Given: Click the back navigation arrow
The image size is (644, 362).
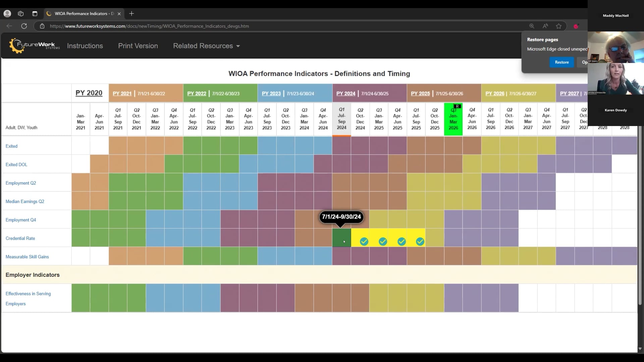Looking at the screenshot, I should click(x=9, y=26).
